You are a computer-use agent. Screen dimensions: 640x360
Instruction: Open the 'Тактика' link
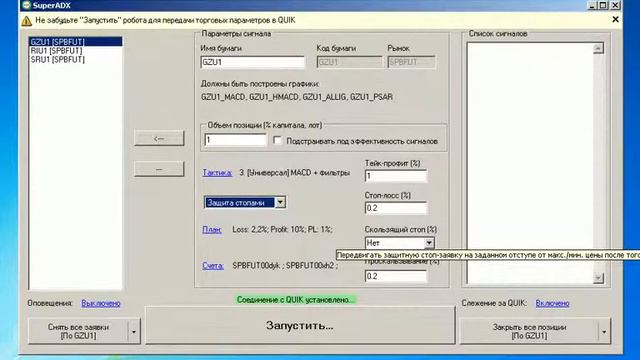tap(217, 173)
